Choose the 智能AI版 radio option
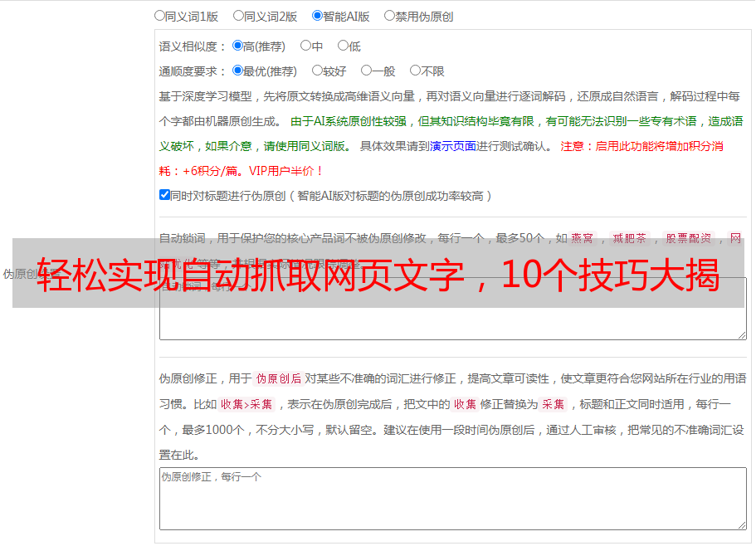This screenshot has width=756, height=546. [317, 16]
